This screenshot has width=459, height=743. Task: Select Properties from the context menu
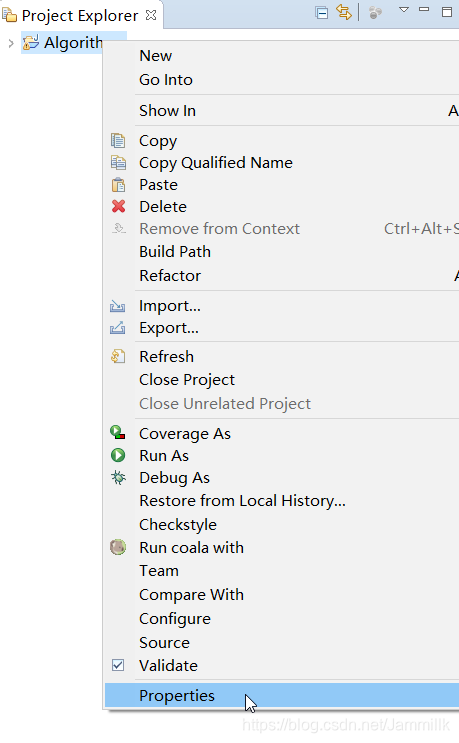281,695
